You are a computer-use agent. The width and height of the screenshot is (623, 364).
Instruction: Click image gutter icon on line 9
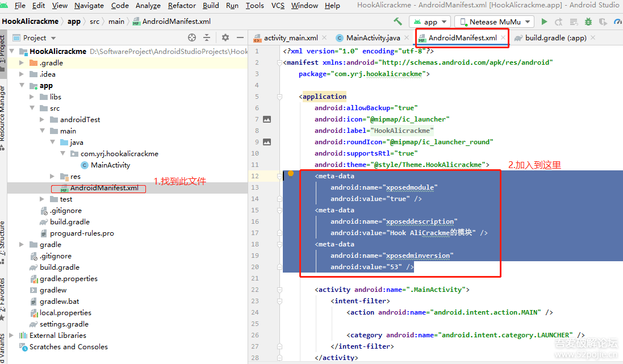pos(267,142)
